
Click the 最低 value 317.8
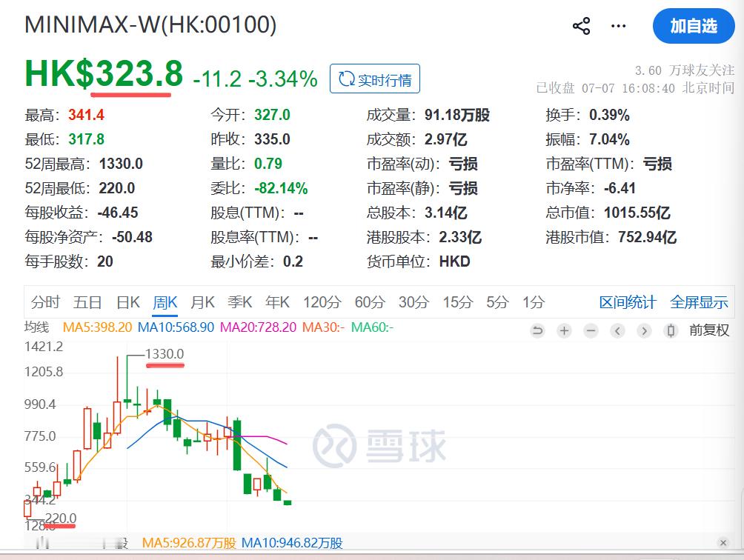point(86,139)
